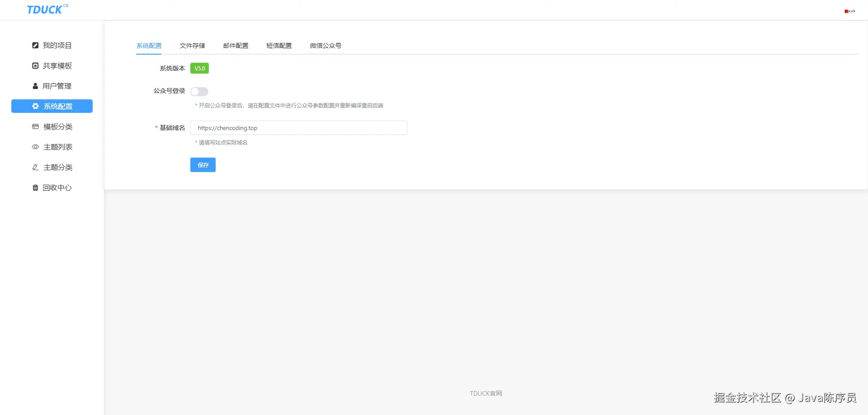Click the hint text 请填写站点实际域名
This screenshot has height=415, width=868.
click(222, 143)
